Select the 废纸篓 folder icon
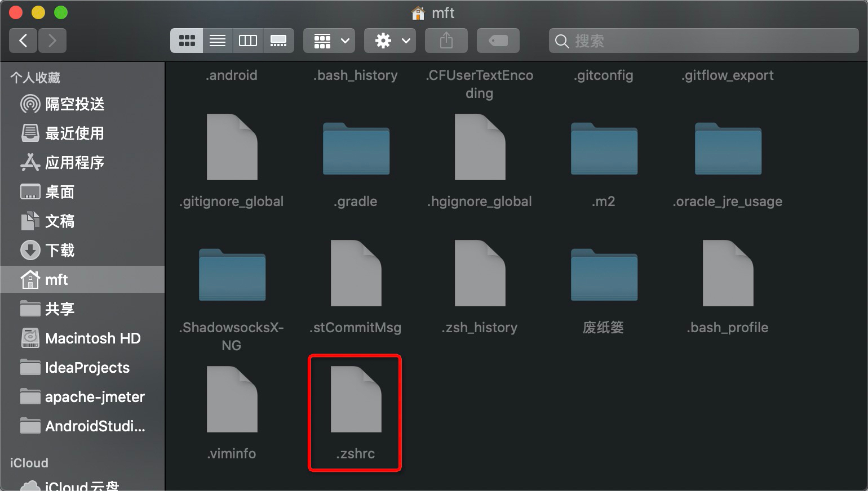 (x=604, y=275)
